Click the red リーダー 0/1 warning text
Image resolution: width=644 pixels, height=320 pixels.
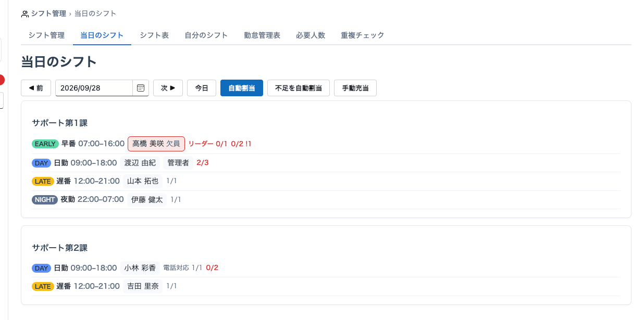[208, 144]
